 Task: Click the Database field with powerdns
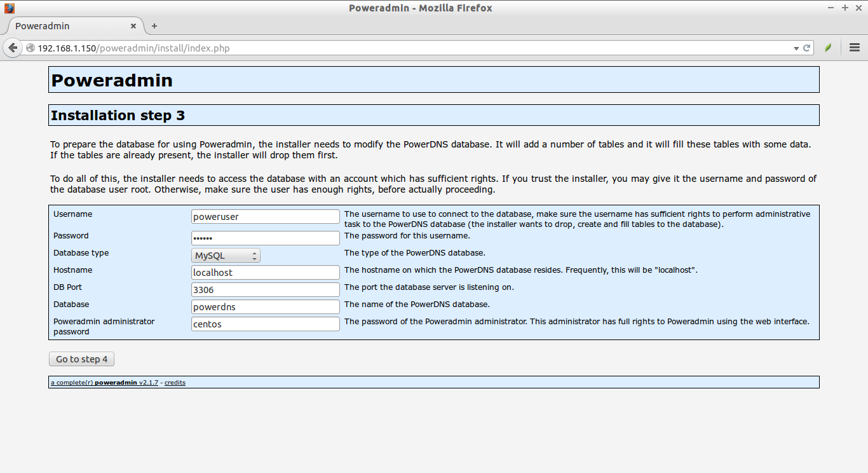(x=266, y=306)
